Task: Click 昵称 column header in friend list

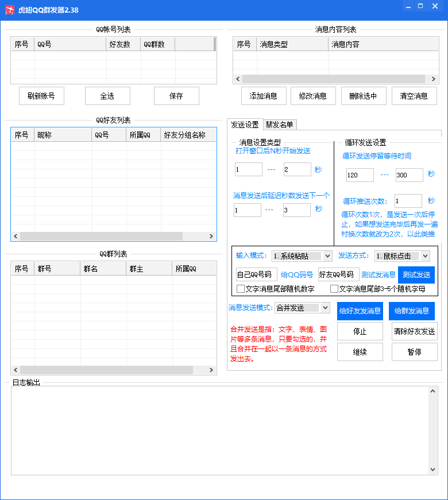Action: click(63, 135)
